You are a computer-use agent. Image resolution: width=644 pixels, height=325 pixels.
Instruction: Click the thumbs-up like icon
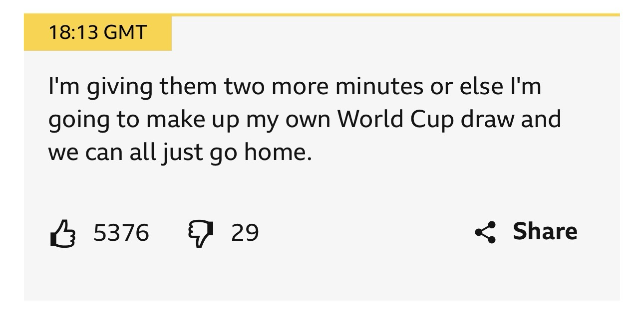pyautogui.click(x=62, y=233)
